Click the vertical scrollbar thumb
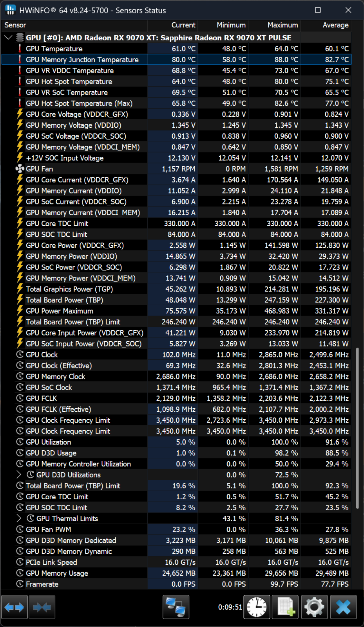Image resolution: width=364 pixels, height=627 pixels. [x=357, y=428]
